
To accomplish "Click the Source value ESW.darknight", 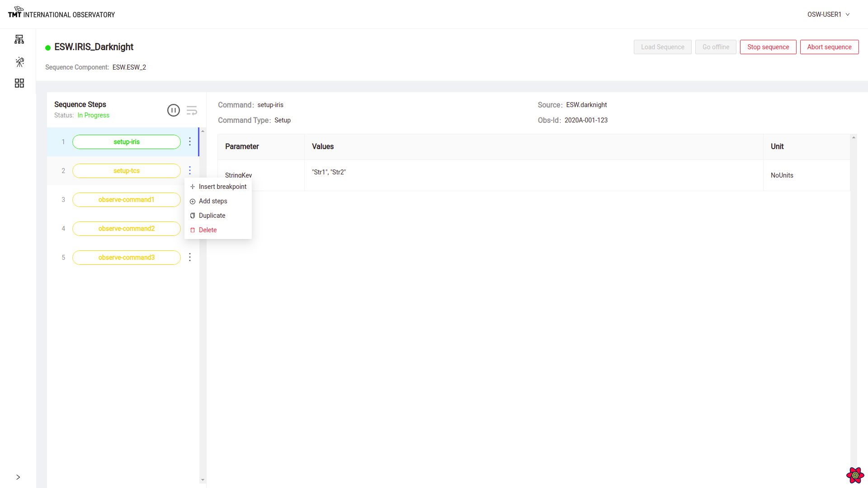I will 586,105.
